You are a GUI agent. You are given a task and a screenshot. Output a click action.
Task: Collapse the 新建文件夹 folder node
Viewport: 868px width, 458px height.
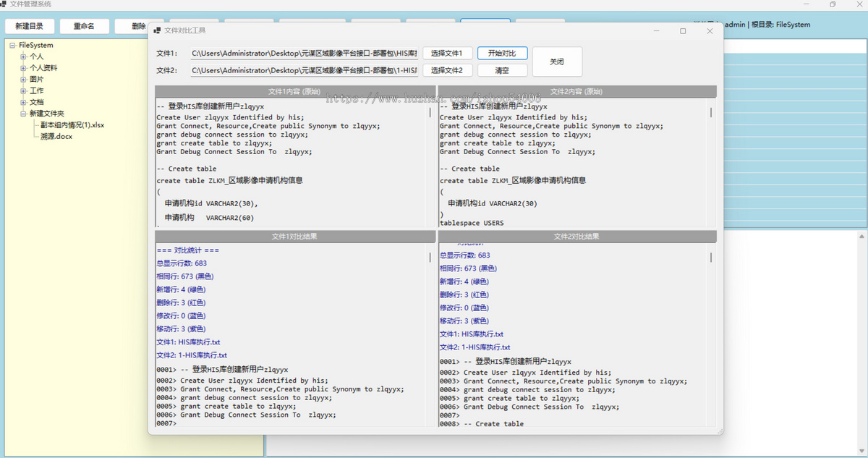click(x=23, y=114)
